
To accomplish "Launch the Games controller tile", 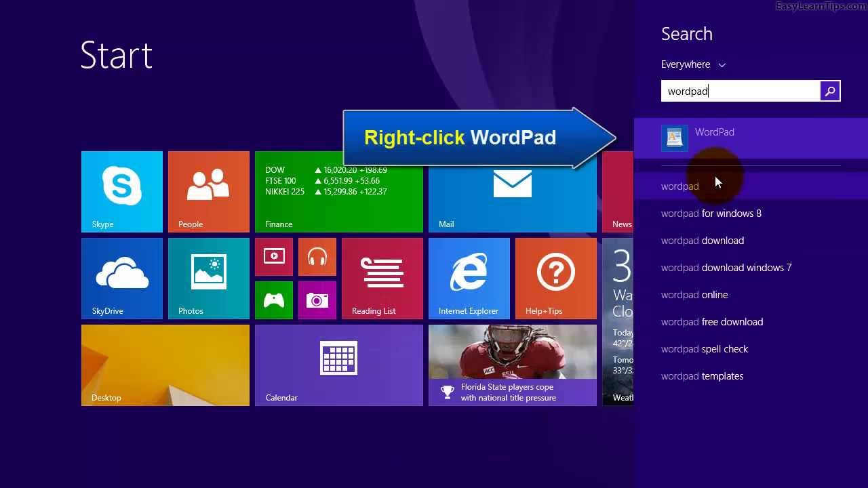I will [274, 300].
